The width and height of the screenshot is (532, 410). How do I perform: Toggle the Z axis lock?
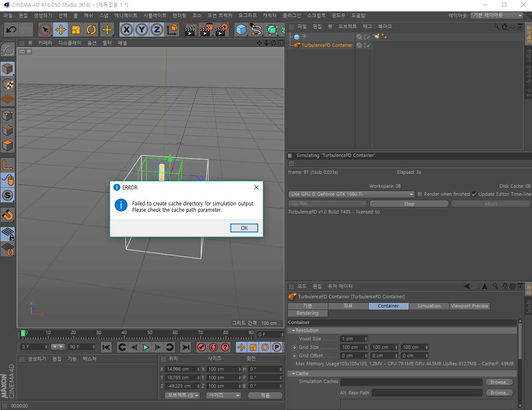(157, 30)
